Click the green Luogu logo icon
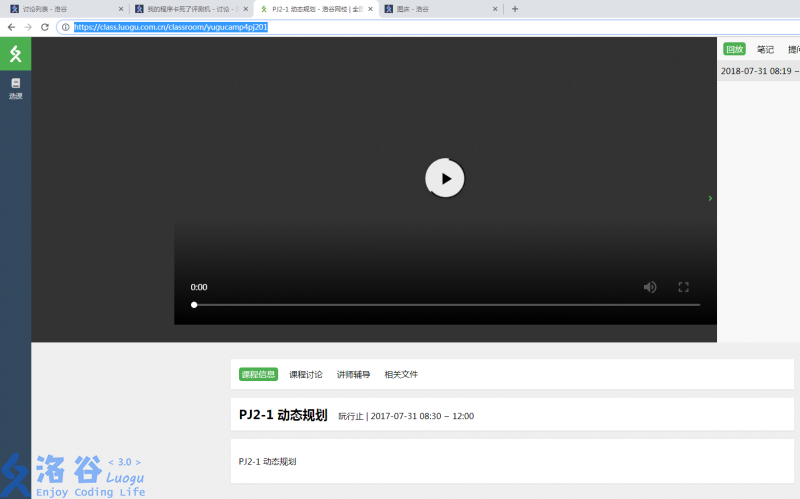 click(x=15, y=54)
